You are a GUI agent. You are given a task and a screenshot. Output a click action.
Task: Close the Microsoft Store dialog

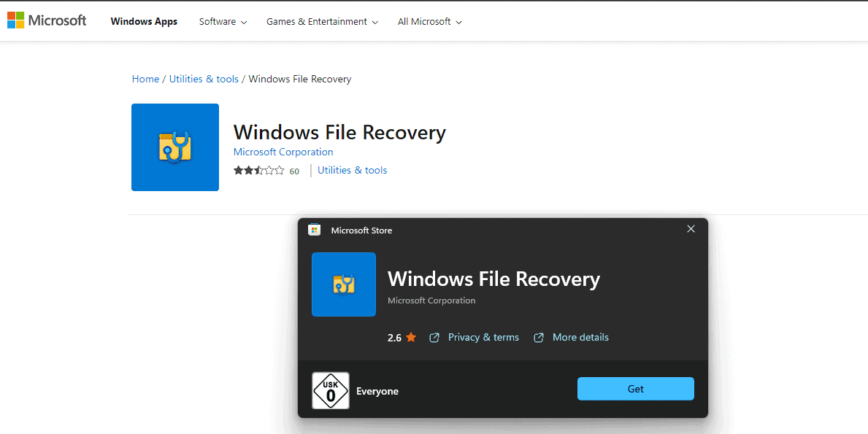691,229
